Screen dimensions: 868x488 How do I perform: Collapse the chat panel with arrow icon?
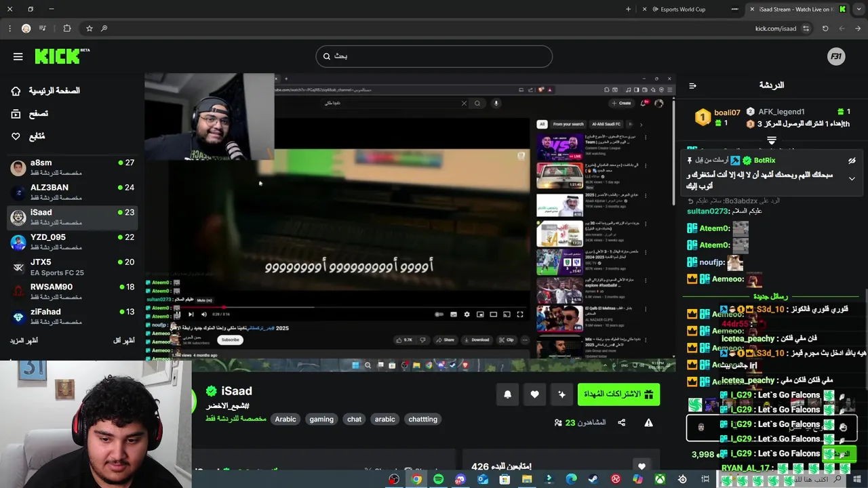pyautogui.click(x=692, y=86)
